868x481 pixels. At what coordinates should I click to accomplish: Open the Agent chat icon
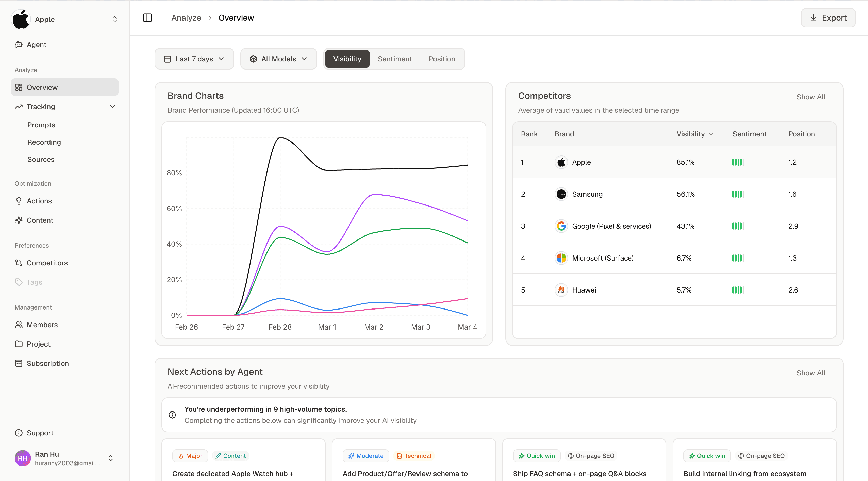tap(19, 44)
